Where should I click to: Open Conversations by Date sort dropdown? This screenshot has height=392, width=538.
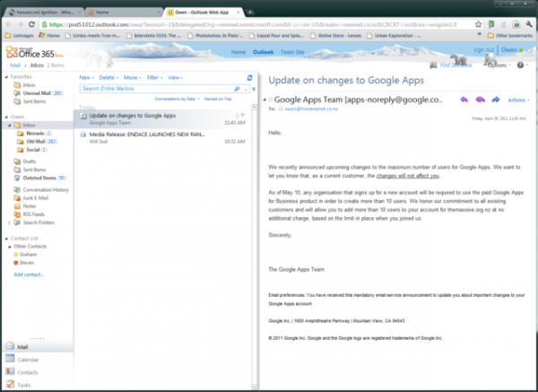click(177, 99)
